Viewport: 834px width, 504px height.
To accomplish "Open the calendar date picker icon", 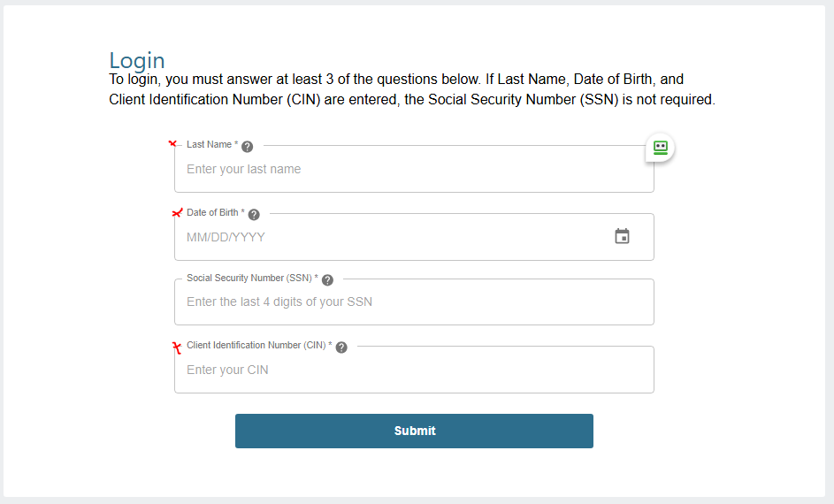I will [622, 236].
